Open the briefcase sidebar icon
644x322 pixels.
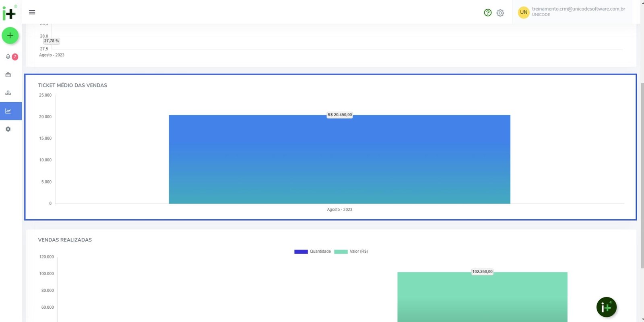8,75
